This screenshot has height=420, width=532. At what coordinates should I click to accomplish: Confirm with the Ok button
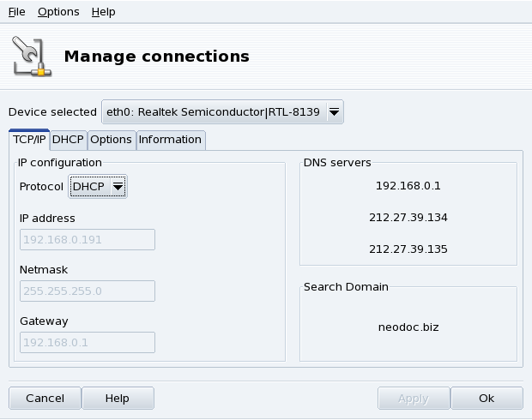coord(487,398)
